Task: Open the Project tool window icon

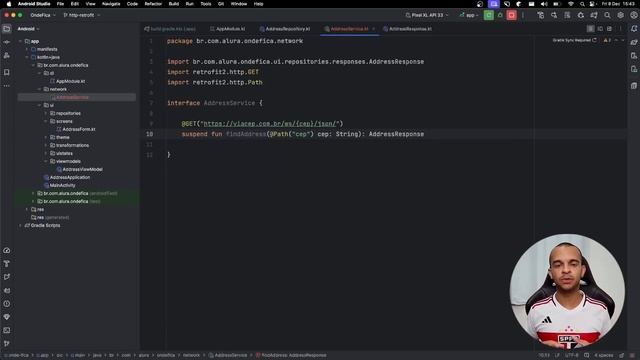Action: [x=7, y=29]
